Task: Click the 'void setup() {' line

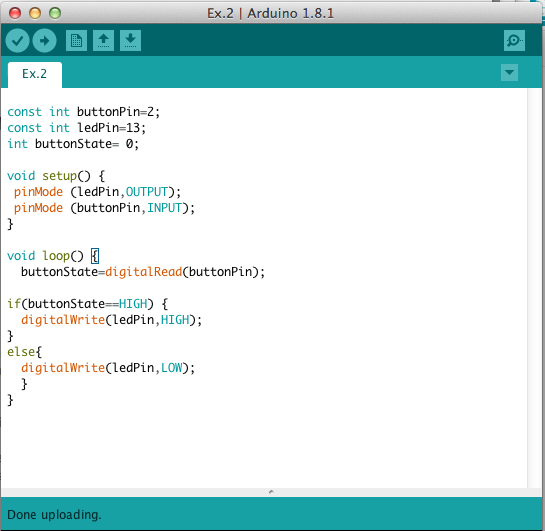Action: click(56, 176)
